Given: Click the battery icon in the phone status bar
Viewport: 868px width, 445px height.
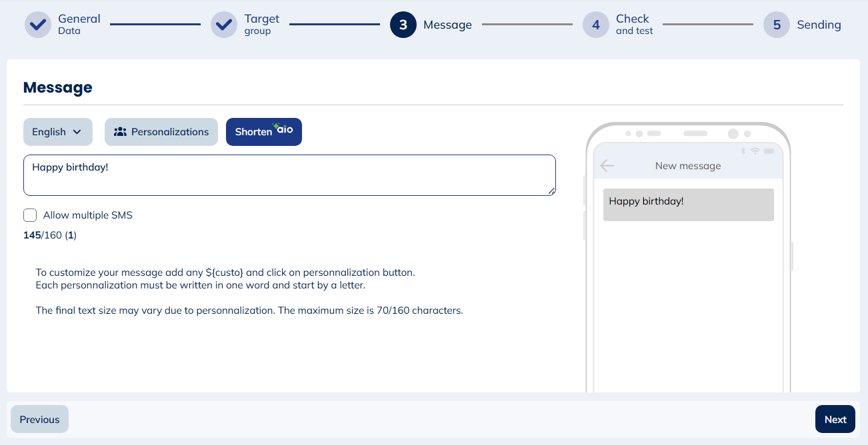Looking at the screenshot, I should tap(769, 151).
